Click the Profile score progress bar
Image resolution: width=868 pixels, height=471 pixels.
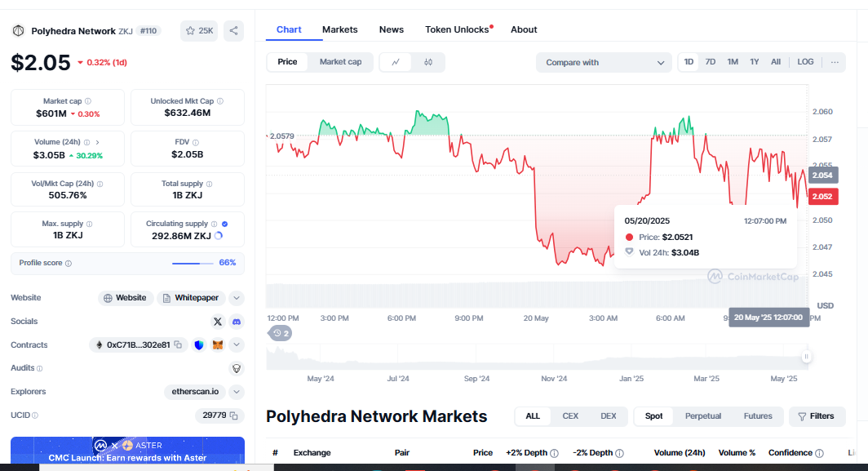click(193, 263)
